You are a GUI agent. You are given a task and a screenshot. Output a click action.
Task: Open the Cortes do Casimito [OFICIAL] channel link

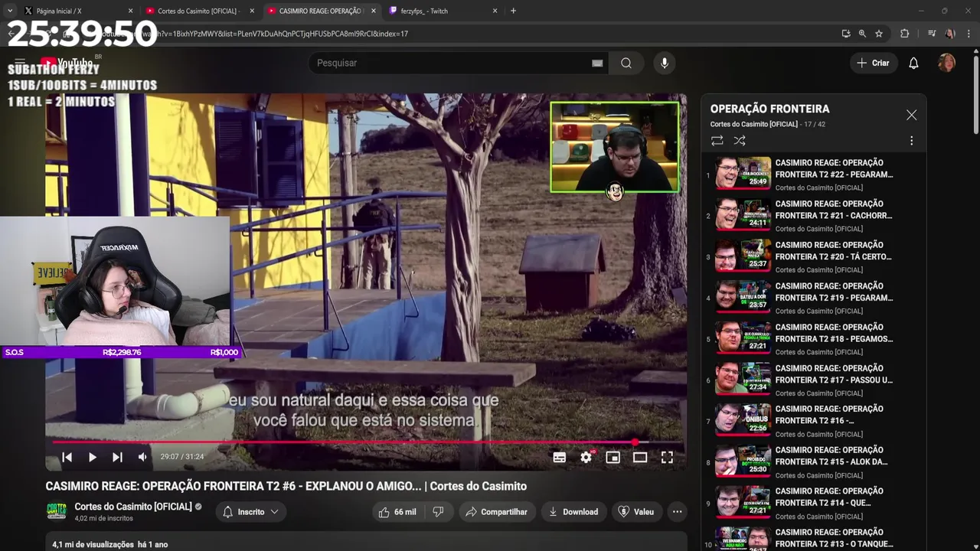point(133,507)
